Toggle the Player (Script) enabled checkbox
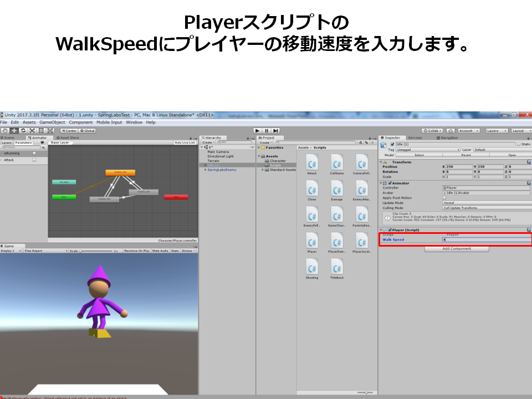Viewport: 532px width, 399px height. [390, 230]
